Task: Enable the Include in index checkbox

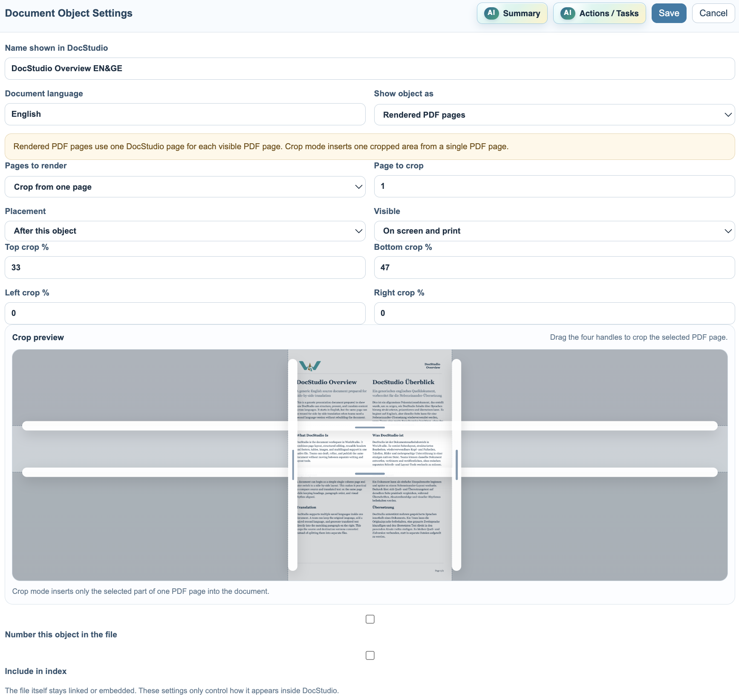Action: click(370, 655)
